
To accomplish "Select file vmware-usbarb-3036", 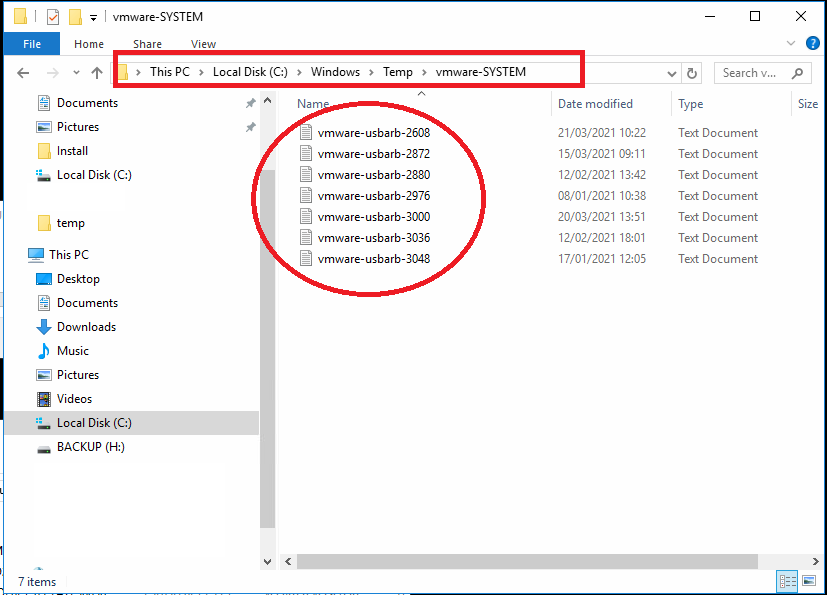I will 373,238.
